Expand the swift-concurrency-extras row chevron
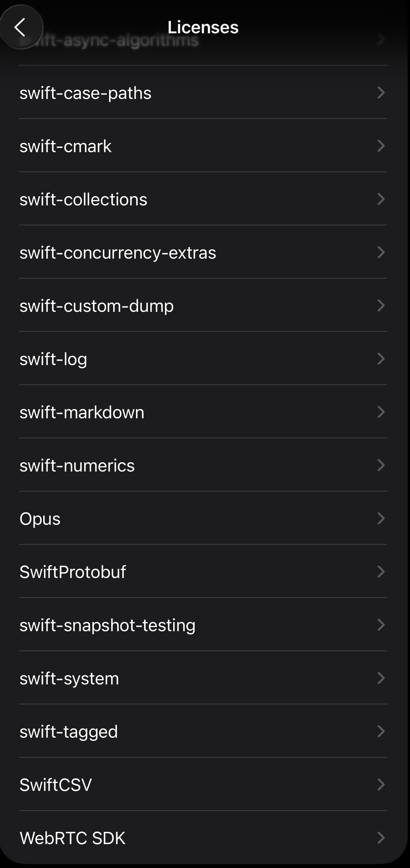The width and height of the screenshot is (410, 868). 381,252
